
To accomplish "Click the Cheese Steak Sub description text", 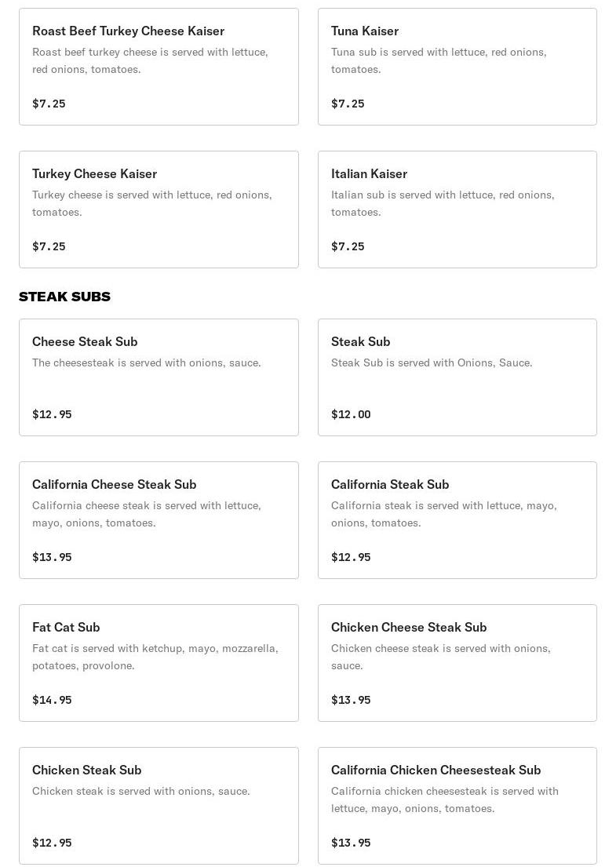I will (147, 362).
